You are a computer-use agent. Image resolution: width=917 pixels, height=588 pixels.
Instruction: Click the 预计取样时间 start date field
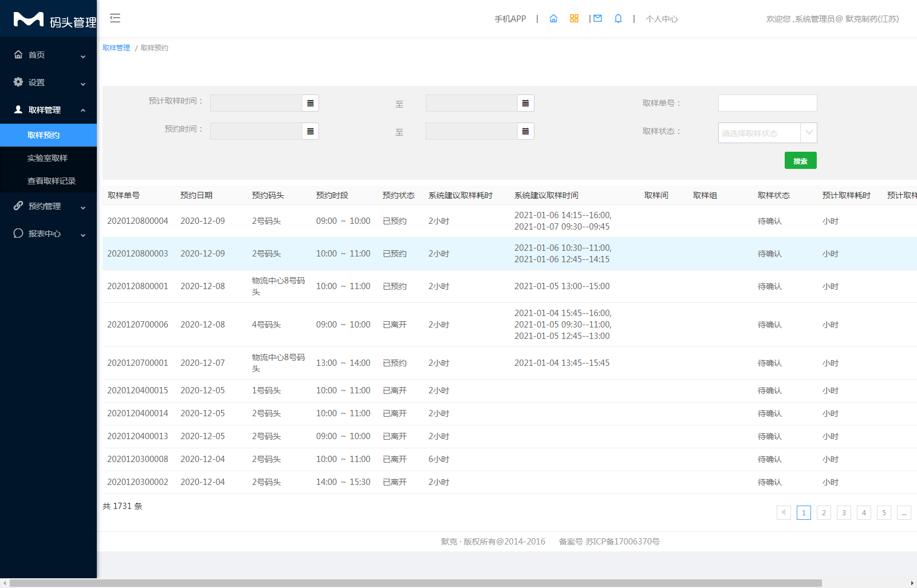tap(256, 103)
